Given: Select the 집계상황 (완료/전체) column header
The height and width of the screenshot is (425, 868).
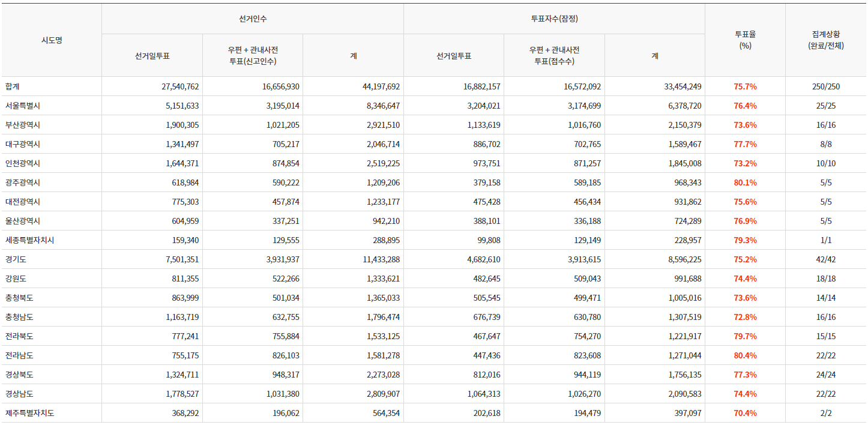Looking at the screenshot, I should coord(825,40).
